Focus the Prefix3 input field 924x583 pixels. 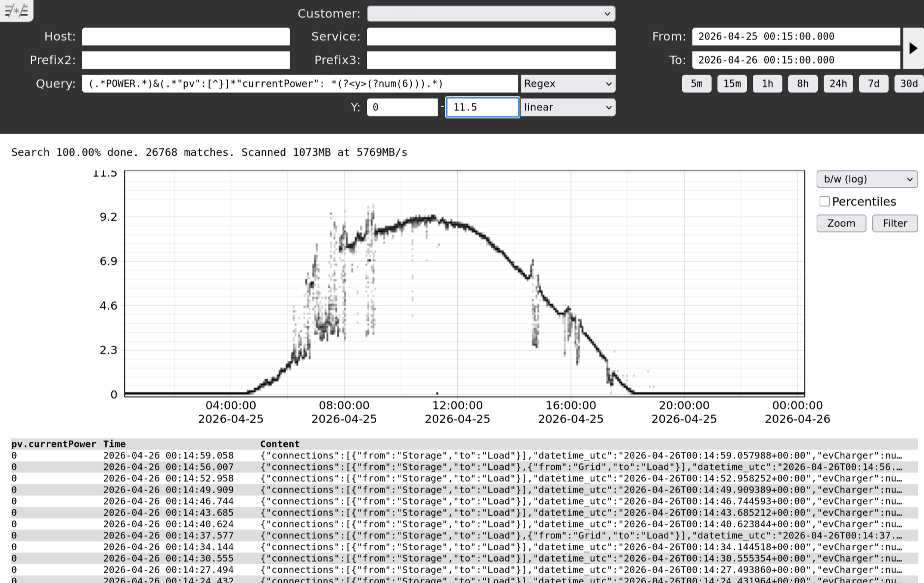[x=491, y=60]
